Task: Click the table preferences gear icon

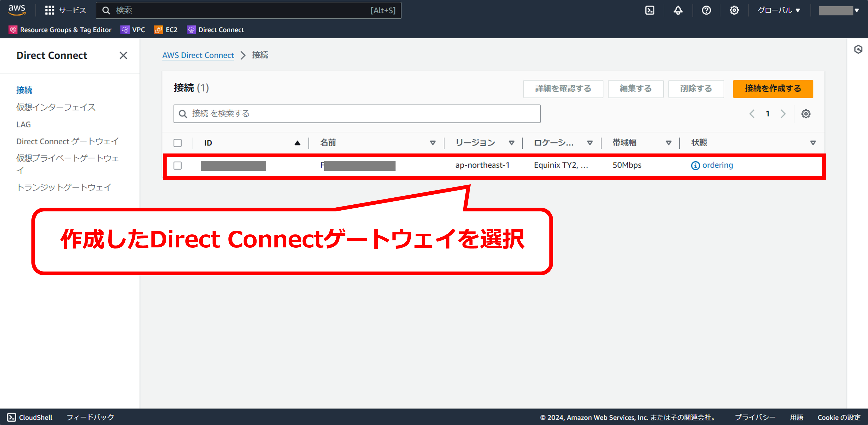Action: point(805,114)
